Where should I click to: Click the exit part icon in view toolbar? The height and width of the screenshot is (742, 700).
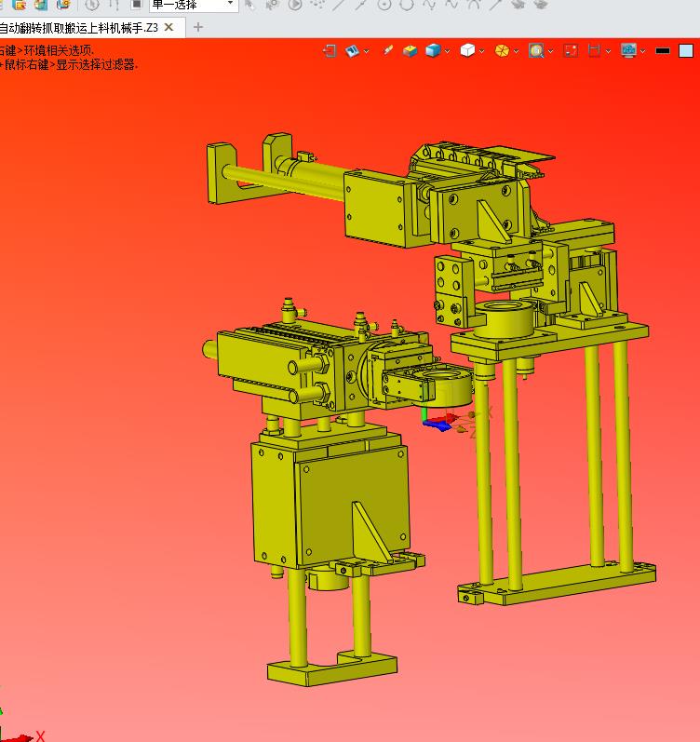tap(330, 50)
